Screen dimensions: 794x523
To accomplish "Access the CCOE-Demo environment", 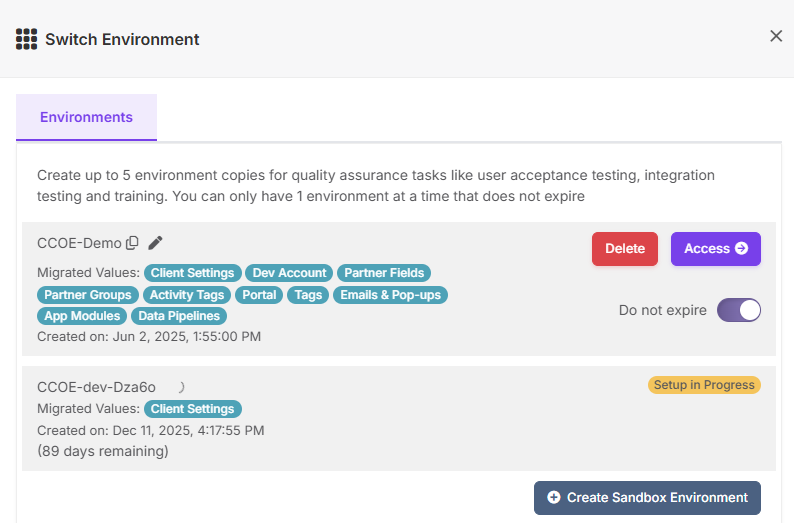I will [x=716, y=249].
